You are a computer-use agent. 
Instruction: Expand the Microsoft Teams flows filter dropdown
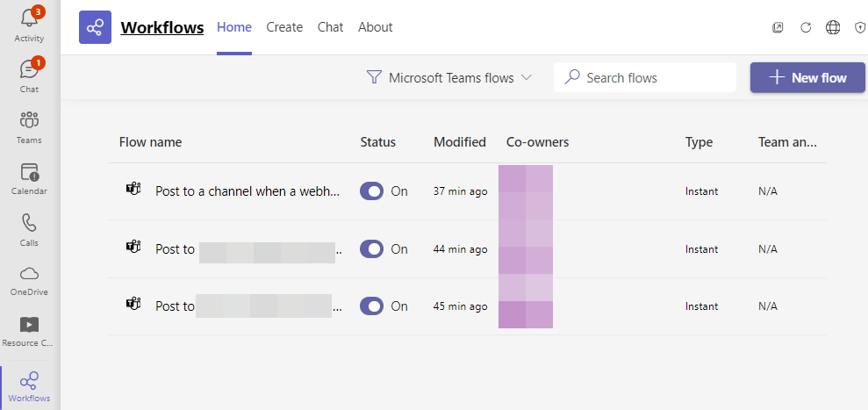pyautogui.click(x=449, y=78)
